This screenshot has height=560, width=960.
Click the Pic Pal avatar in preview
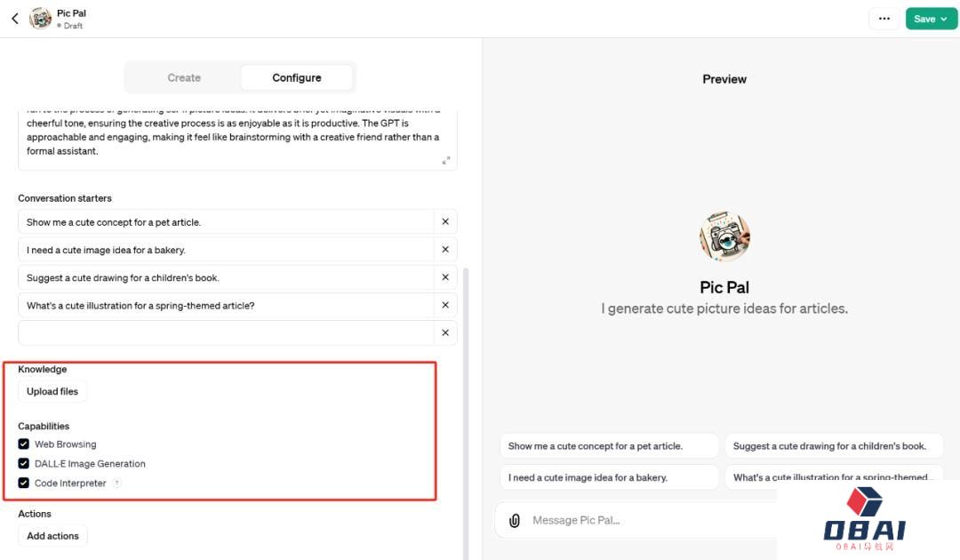724,236
